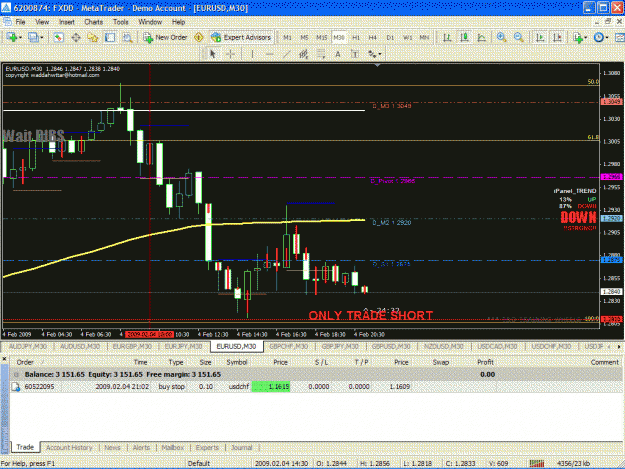The width and height of the screenshot is (625, 469).
Task: Select the equidistant channel tool
Action: 303,54
